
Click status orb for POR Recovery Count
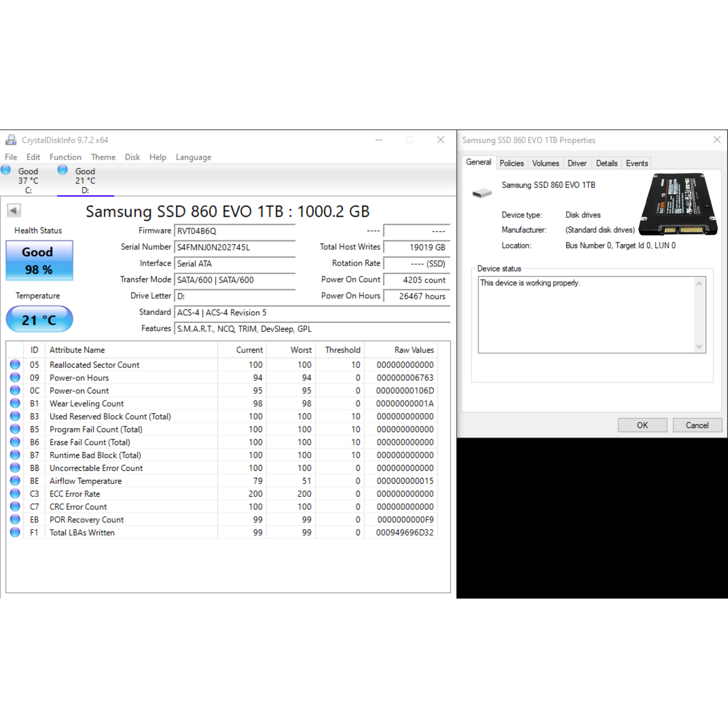(x=15, y=519)
